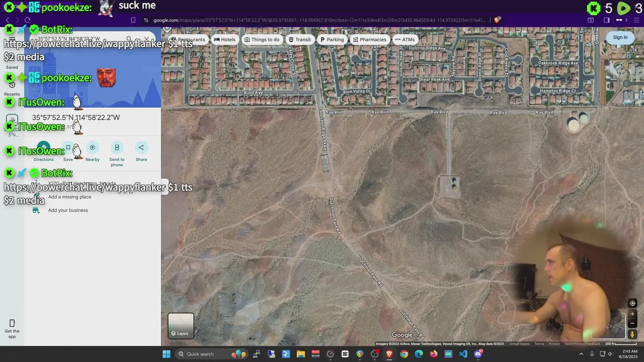Click the browser address bar URL
Image resolution: width=644 pixels, height=362 pixels.
(x=319, y=20)
